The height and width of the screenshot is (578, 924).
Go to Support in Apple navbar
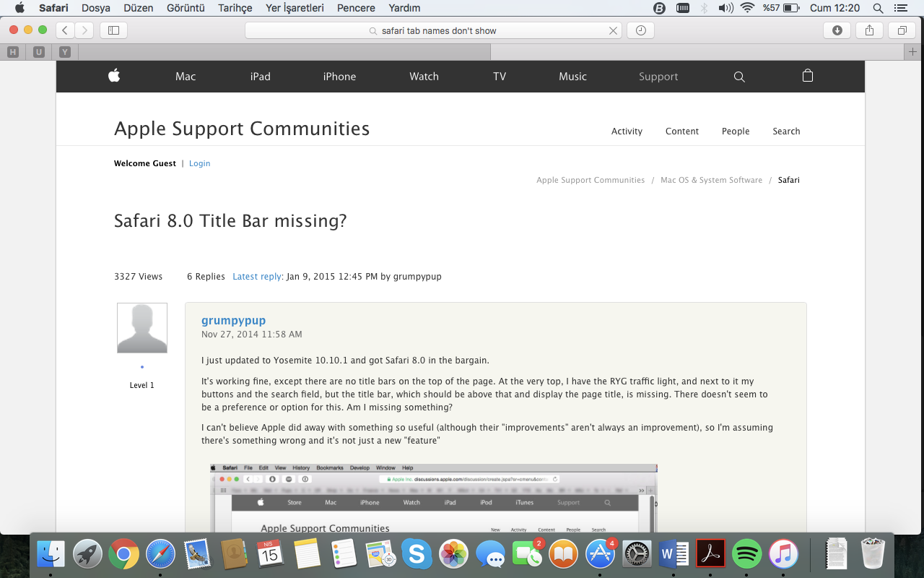(658, 77)
